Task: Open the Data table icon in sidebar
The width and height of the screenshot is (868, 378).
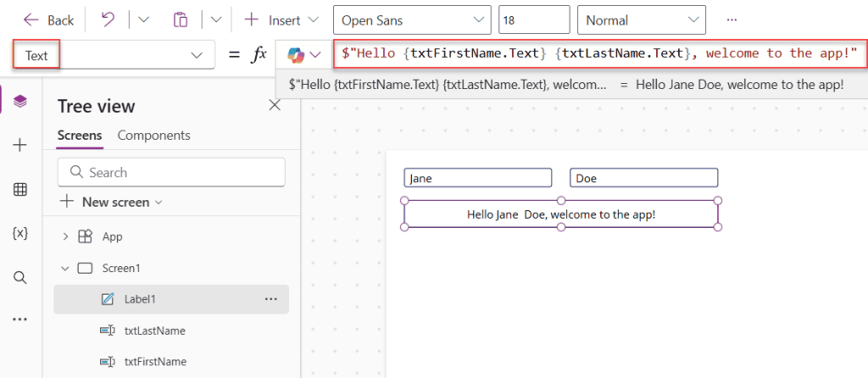Action: pos(20,189)
